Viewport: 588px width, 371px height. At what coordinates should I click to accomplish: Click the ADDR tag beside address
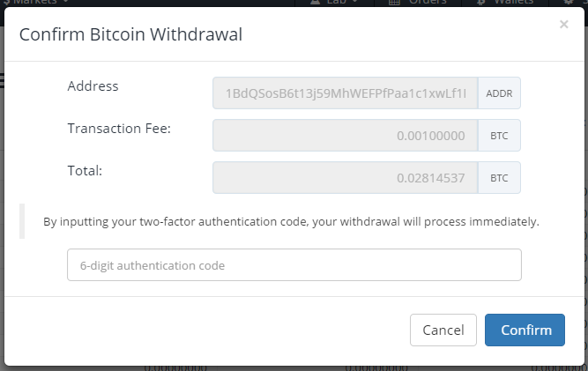(499, 93)
